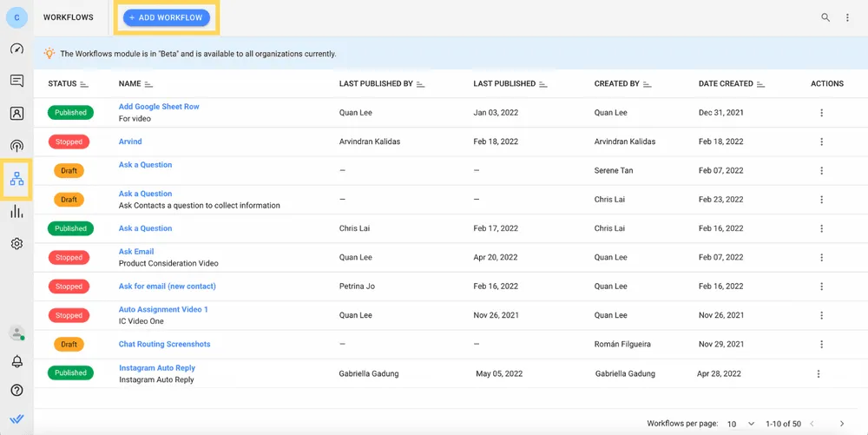Image resolution: width=868 pixels, height=435 pixels.
Task: Open the top-right three-dot more menu
Action: coord(847,17)
